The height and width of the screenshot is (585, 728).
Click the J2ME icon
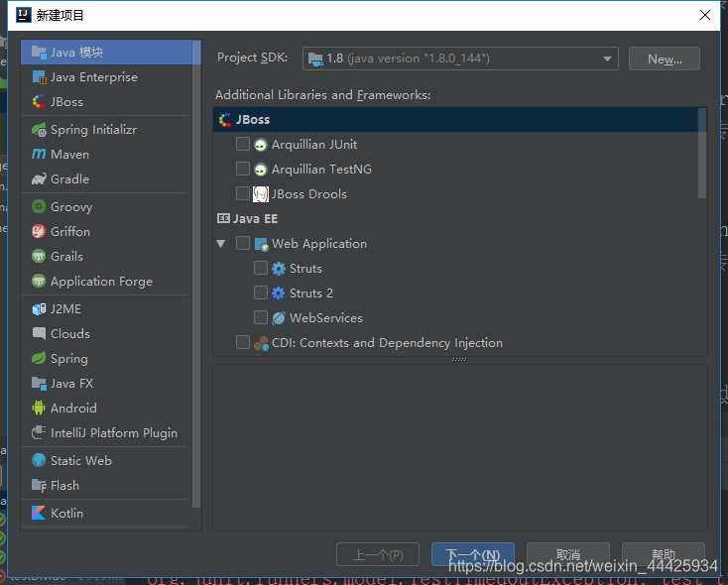tap(39, 308)
